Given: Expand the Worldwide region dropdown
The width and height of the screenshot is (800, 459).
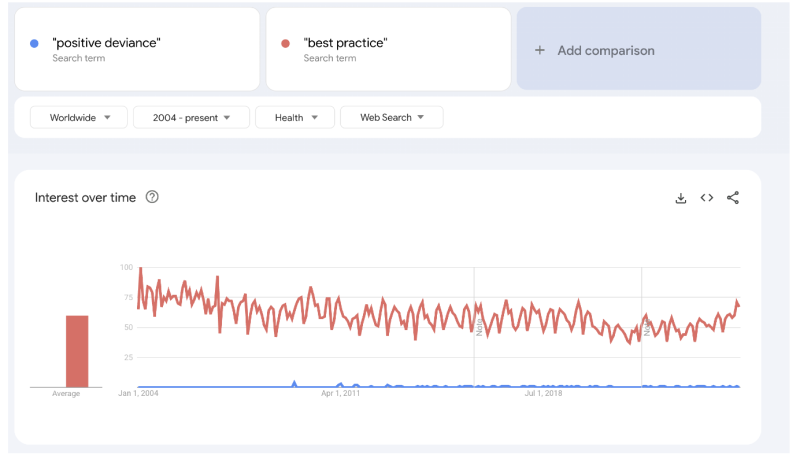Looking at the screenshot, I should [79, 117].
